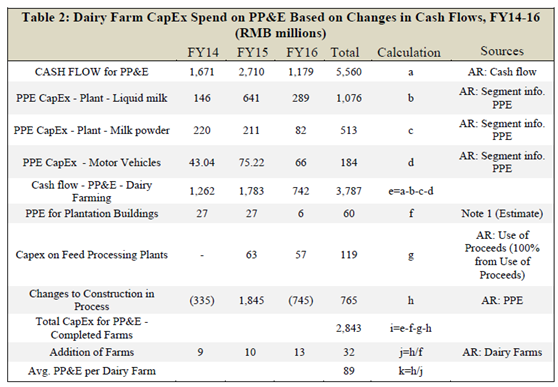Click the 1,845 Construction in Process value
Screen dimensions: 558x387
(251, 300)
